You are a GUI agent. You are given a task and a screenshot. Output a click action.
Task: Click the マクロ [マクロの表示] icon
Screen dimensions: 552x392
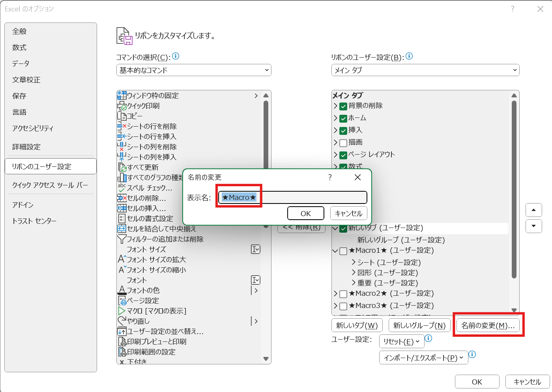point(122,311)
